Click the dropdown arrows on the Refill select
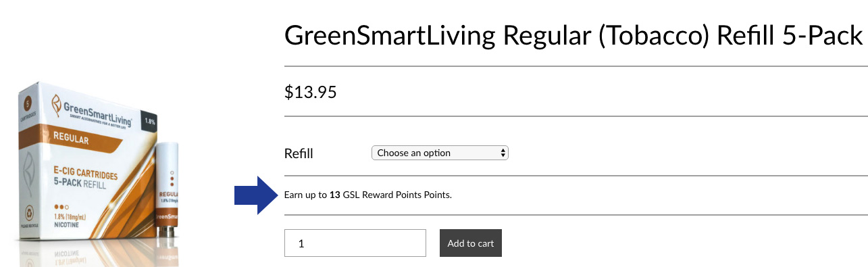 tap(503, 153)
